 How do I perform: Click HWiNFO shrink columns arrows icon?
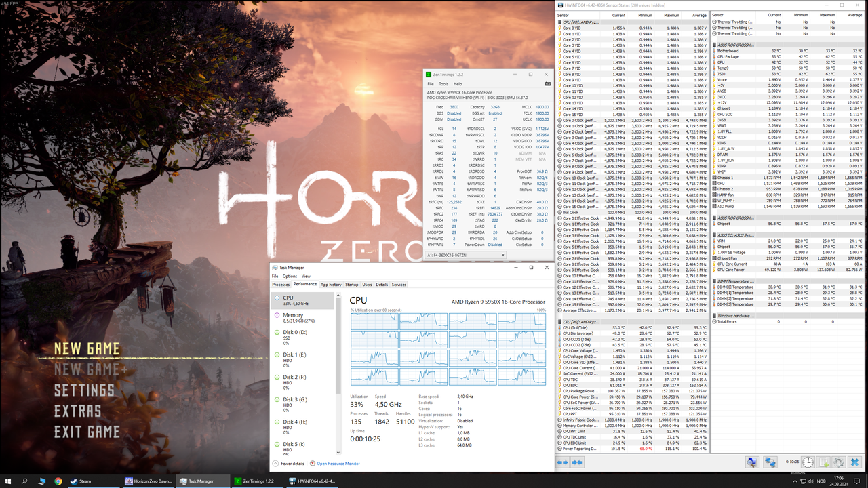(577, 462)
